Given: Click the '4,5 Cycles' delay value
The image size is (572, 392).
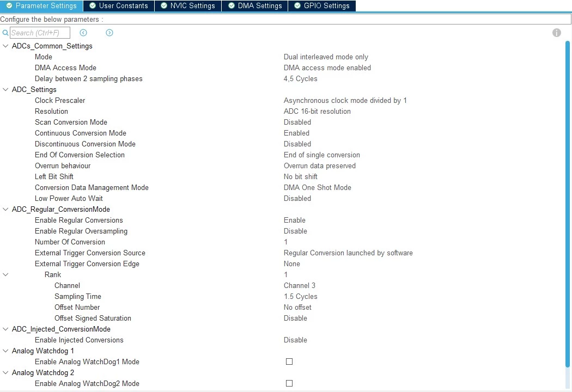Looking at the screenshot, I should pyautogui.click(x=300, y=79).
